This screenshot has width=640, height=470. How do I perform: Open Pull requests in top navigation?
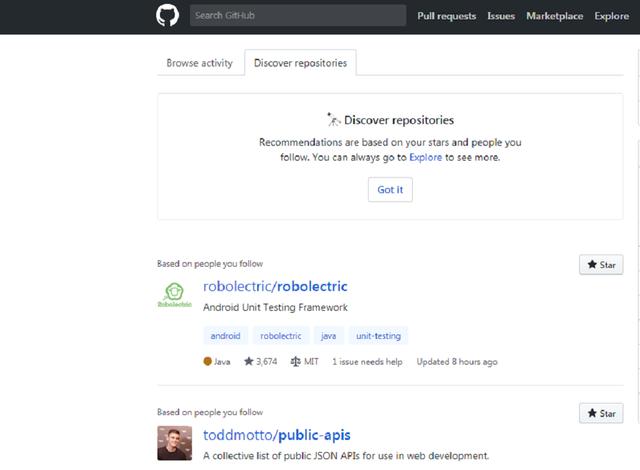pyautogui.click(x=447, y=16)
